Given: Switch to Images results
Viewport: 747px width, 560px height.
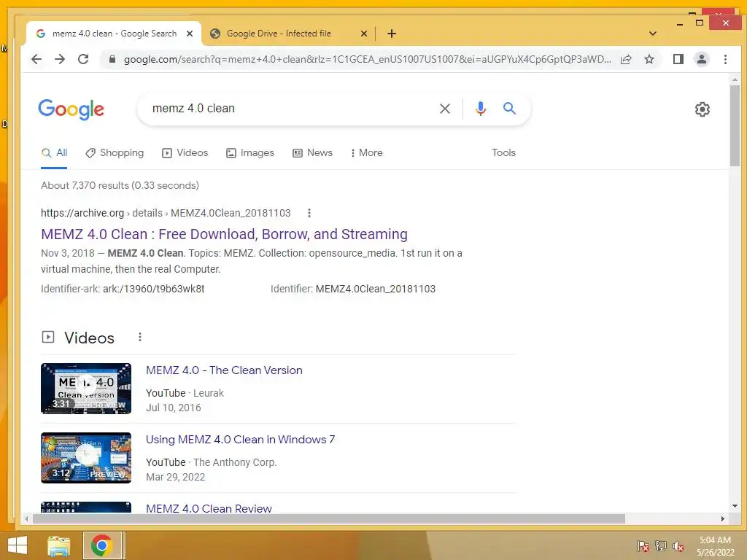Looking at the screenshot, I should (250, 153).
